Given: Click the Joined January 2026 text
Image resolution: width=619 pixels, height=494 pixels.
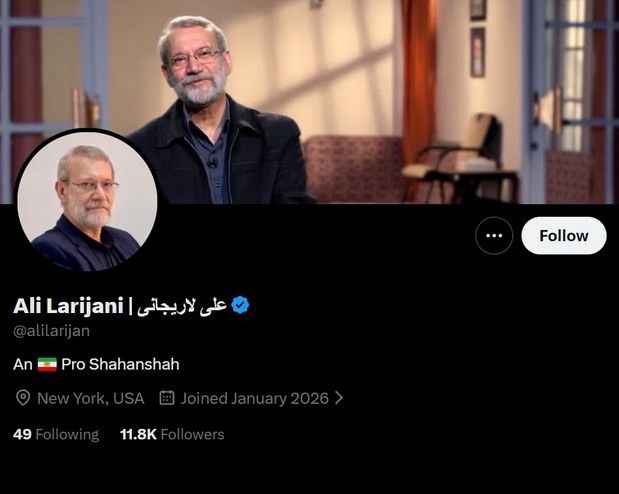Looking at the screenshot, I should [255, 398].
